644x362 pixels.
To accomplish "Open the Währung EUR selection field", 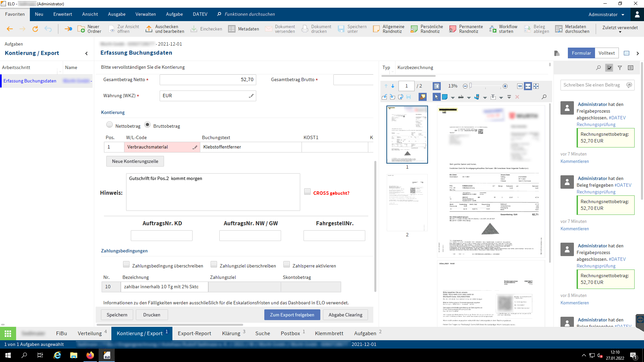I will (208, 96).
